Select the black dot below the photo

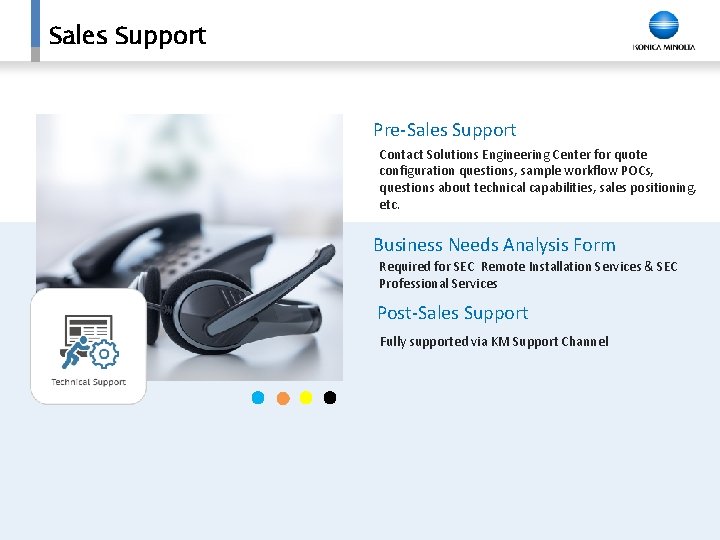330,398
